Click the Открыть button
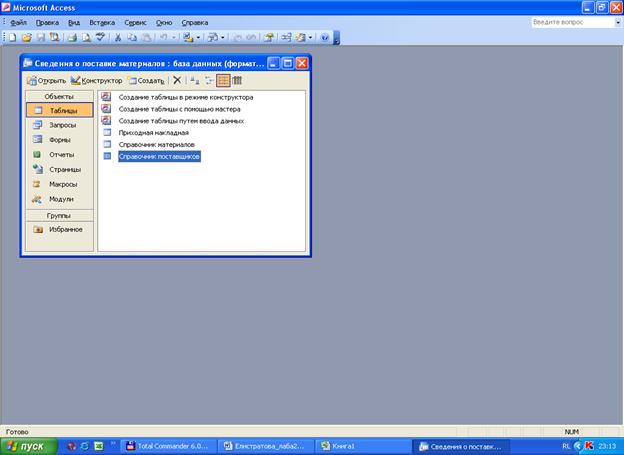Screen dimensions: 624x455 (x=47, y=81)
